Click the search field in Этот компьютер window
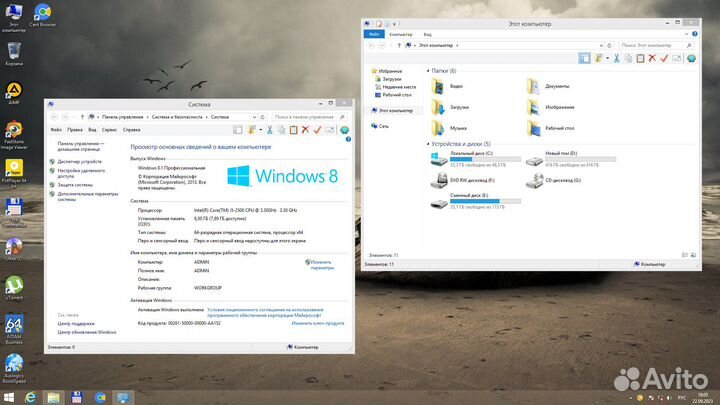The width and height of the screenshot is (720, 405). pos(656,45)
